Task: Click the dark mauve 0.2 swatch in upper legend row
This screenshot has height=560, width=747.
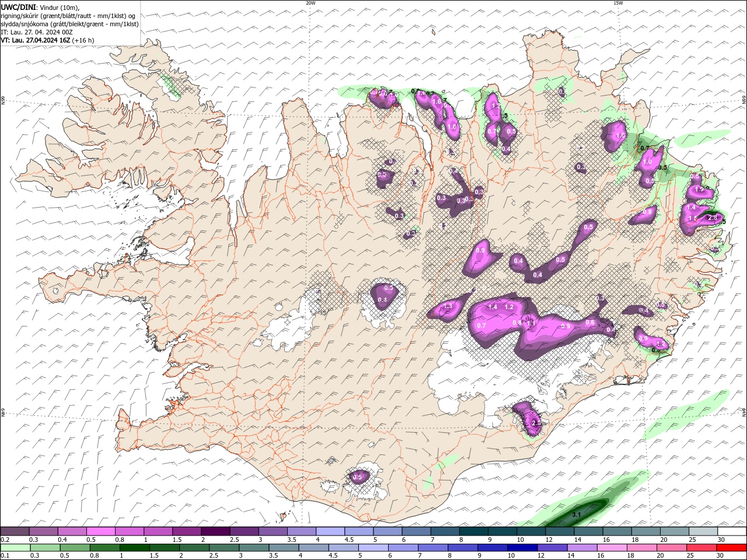Action: click(15, 531)
